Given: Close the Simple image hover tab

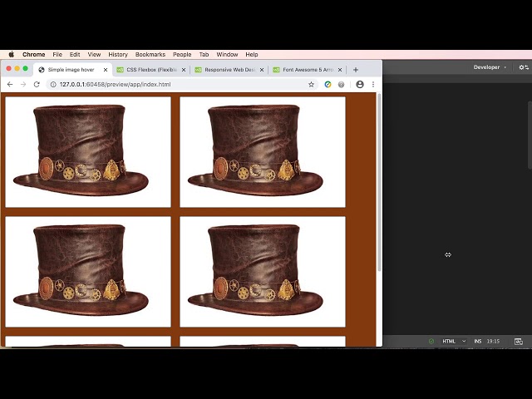Looking at the screenshot, I should pos(106,70).
